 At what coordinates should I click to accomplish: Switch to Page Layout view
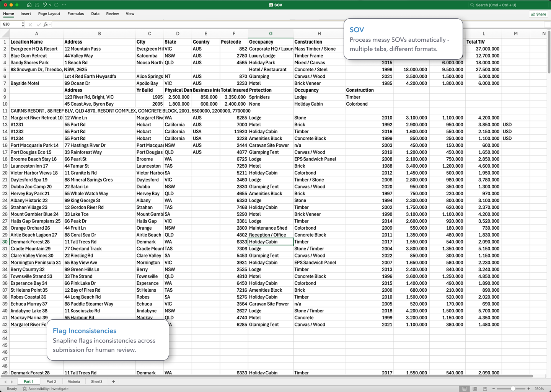click(474, 389)
